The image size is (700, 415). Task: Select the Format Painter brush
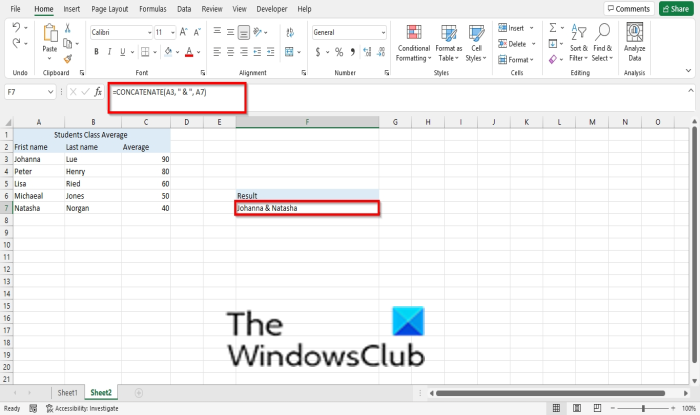pyautogui.click(x=68, y=58)
